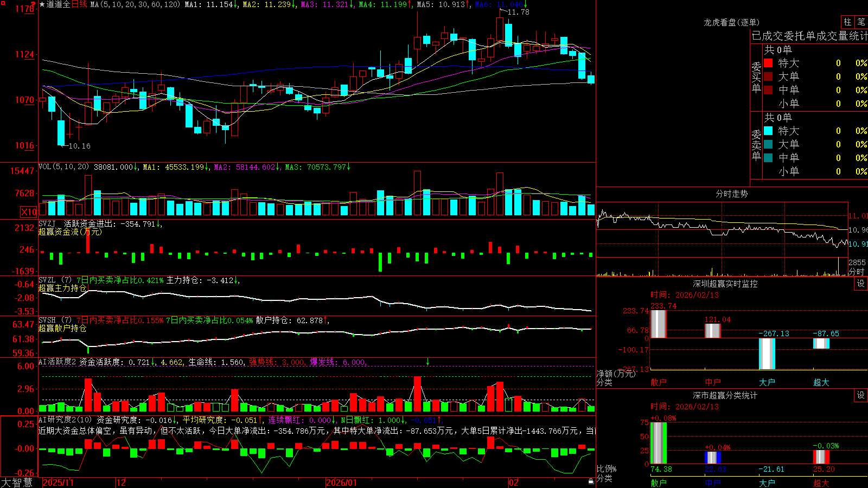The image size is (868, 488).
Task: Click the bright red 特大 buy-order swatch
Action: pyautogui.click(x=768, y=63)
